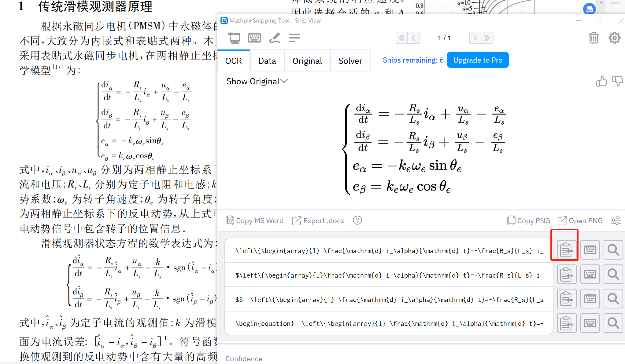This screenshot has height=364, width=625.
Task: Search the first LaTeX result with magnifier
Action: (613, 250)
